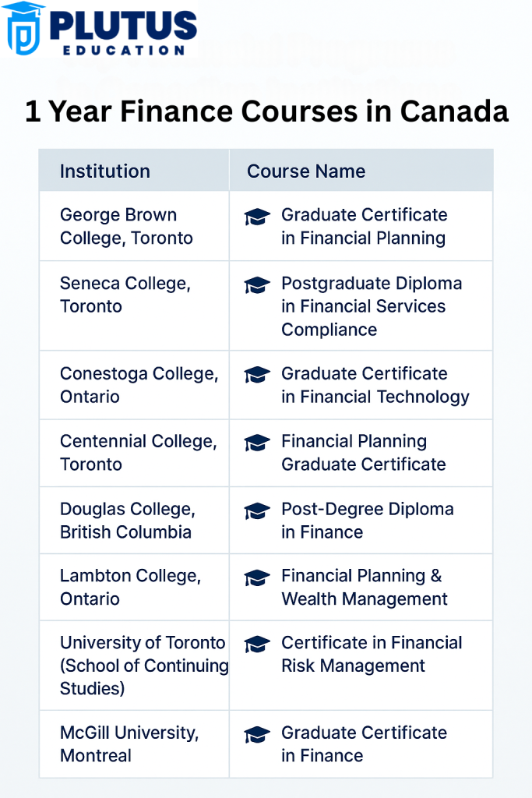Click graduation cap icon beside Financial Risk Management
This screenshot has height=798, width=532.
click(x=257, y=644)
